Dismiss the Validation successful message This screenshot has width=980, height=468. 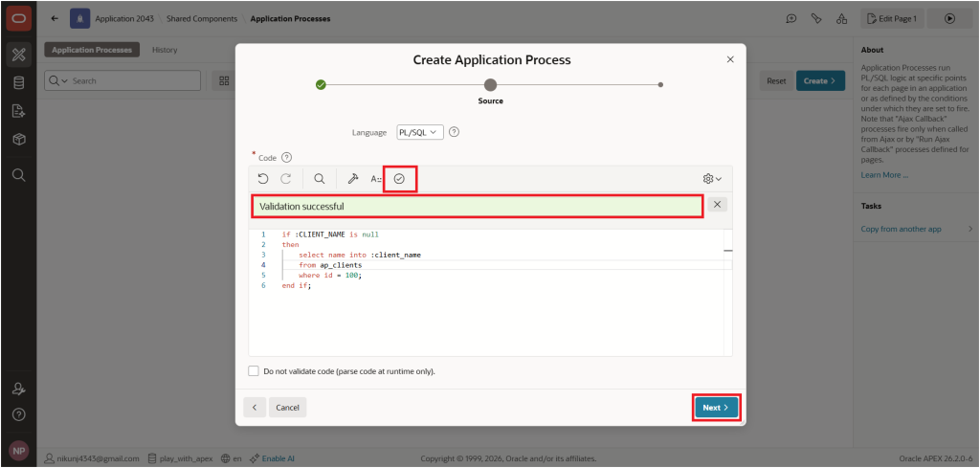pos(717,204)
